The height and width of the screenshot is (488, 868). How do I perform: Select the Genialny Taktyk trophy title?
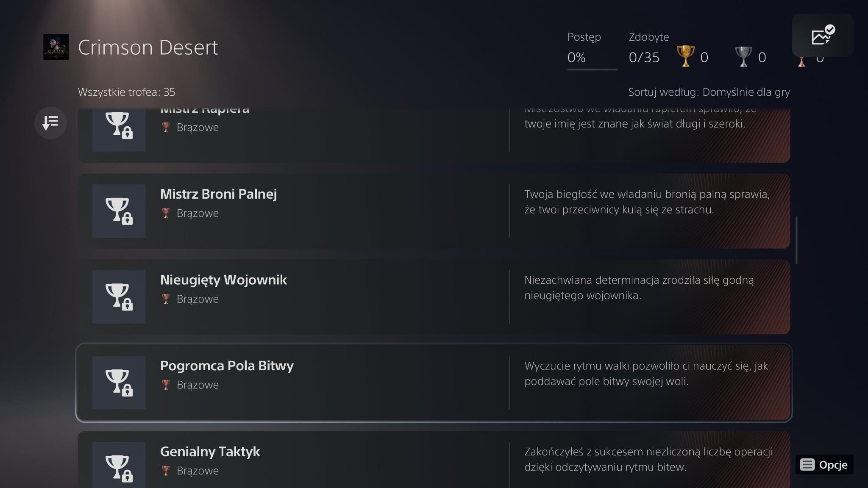(x=210, y=452)
